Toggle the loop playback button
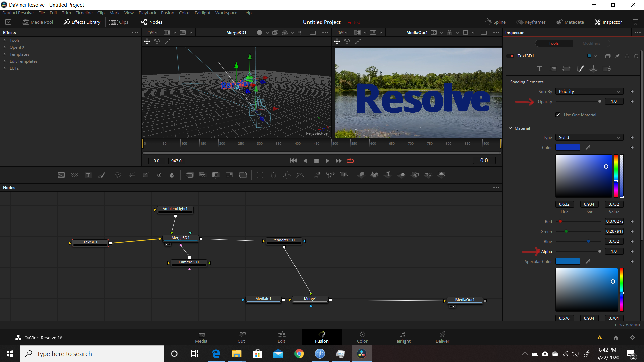The height and width of the screenshot is (362, 644). (350, 161)
